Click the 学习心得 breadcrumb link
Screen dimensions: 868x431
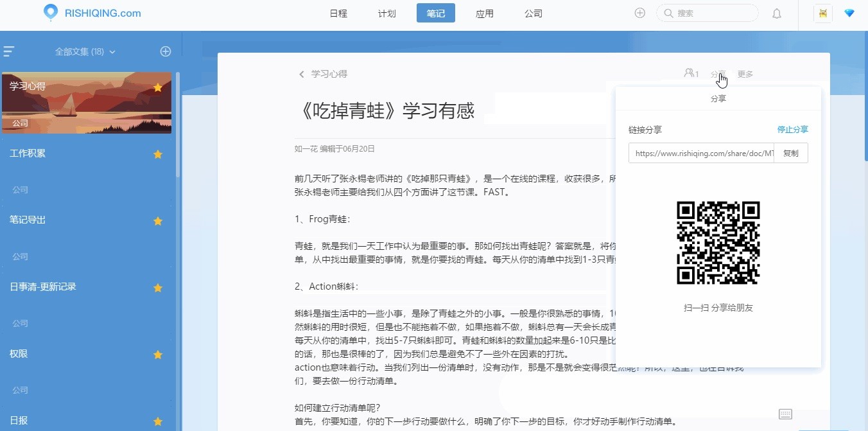coord(329,75)
